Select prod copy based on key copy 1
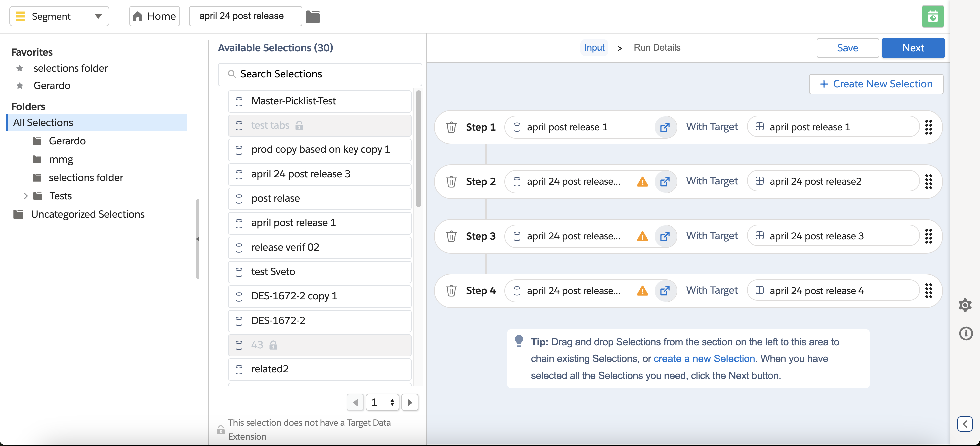Viewport: 980px width, 446px height. pyautogui.click(x=320, y=149)
